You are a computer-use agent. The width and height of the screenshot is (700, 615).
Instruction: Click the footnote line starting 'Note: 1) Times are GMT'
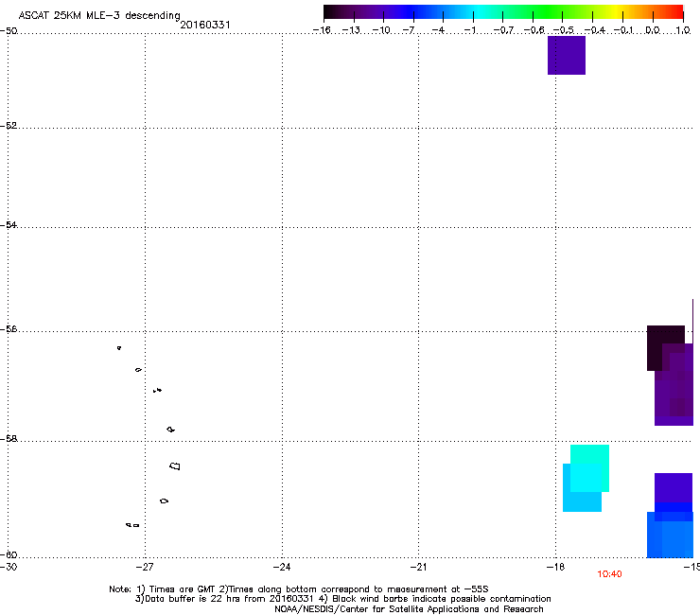coord(299,589)
